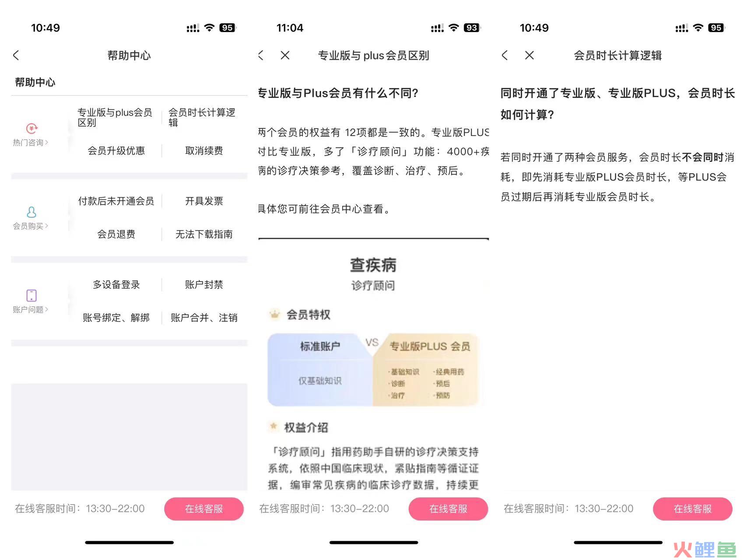Tap 在线客服 button on 会员时长计算逻辑 screen
This screenshot has height=560, width=747.
pyautogui.click(x=692, y=509)
